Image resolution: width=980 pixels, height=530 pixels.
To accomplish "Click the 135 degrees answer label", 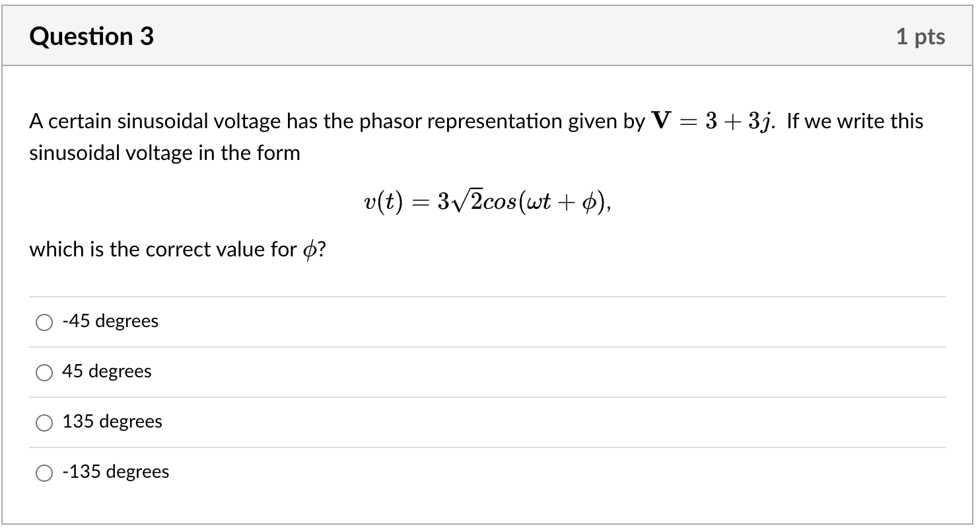I will [x=112, y=422].
